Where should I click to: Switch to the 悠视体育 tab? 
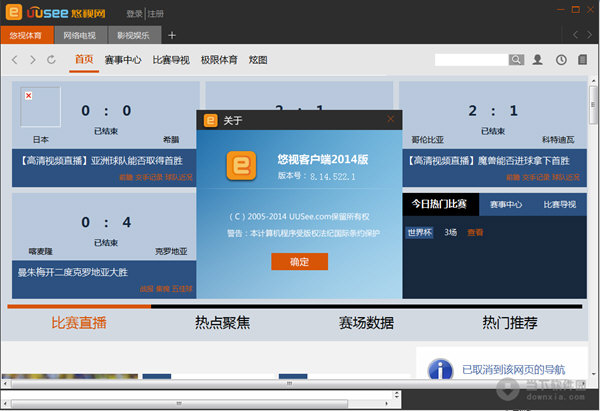point(26,36)
